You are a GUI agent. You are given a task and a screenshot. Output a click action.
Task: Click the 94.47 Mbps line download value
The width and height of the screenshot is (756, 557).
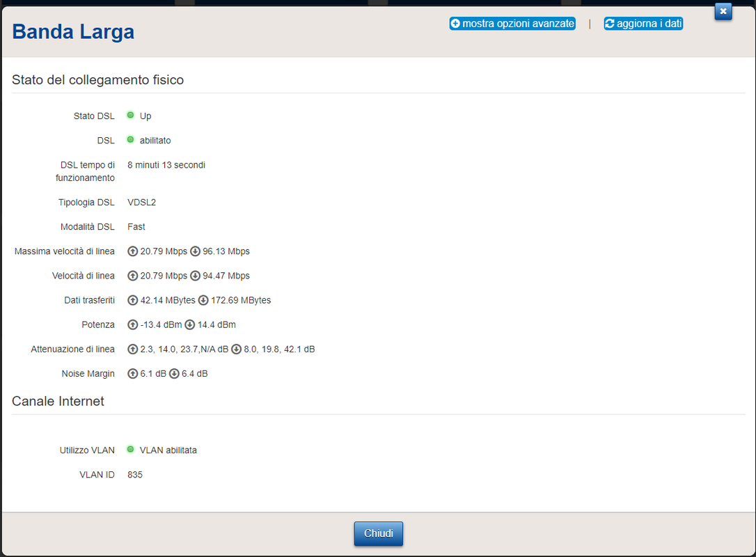coord(226,276)
